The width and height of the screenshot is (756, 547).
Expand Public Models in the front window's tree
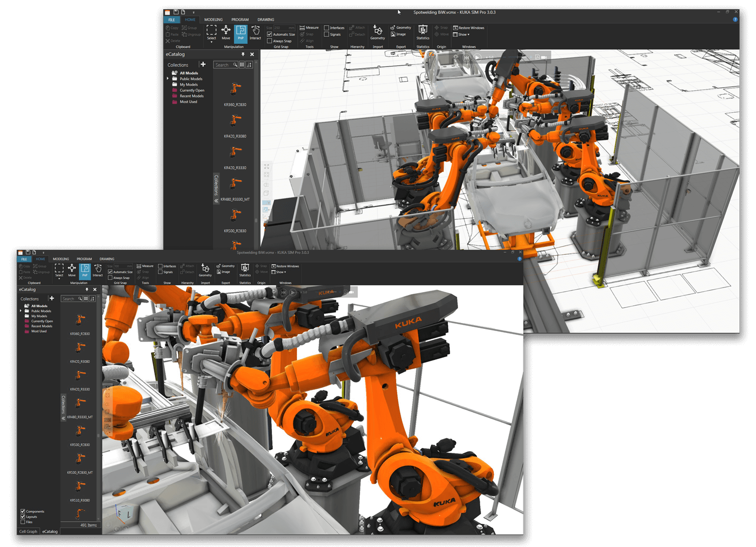(21, 311)
